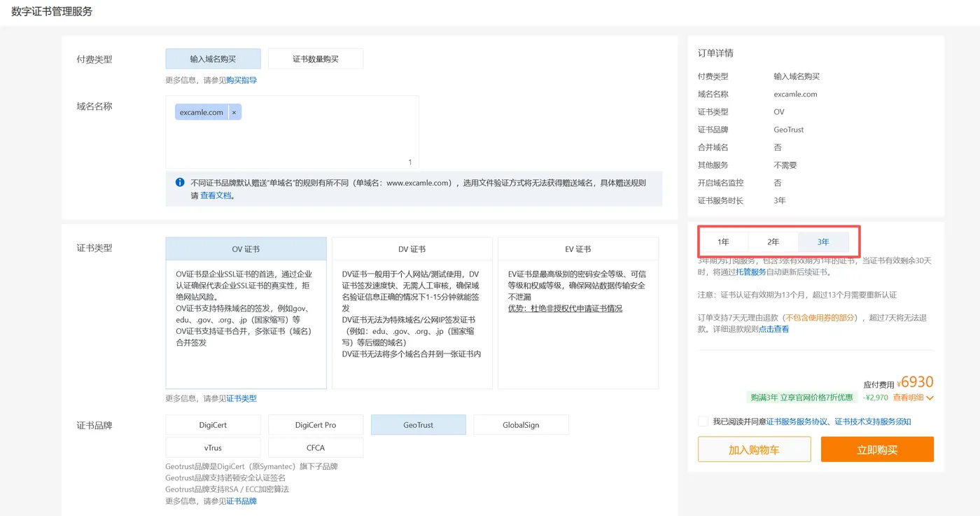The image size is (980, 516).
Task: Click the GeoTrust value in order details
Action: point(789,130)
